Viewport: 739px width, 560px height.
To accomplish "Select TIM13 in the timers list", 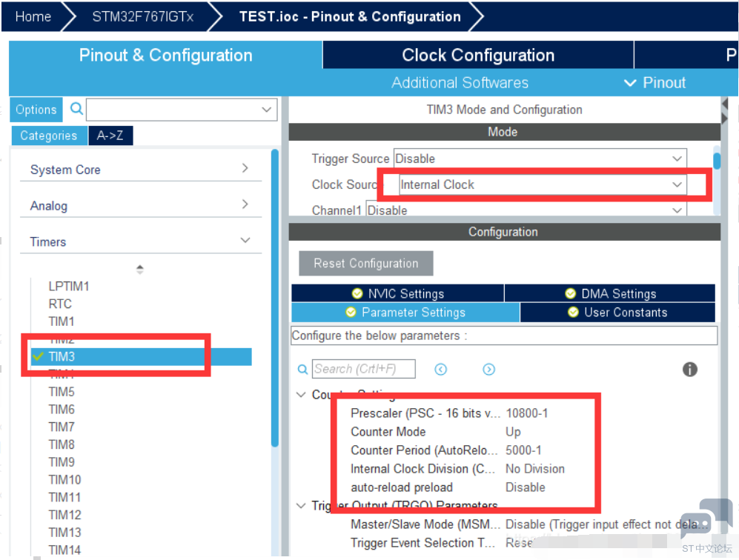I will tap(64, 532).
